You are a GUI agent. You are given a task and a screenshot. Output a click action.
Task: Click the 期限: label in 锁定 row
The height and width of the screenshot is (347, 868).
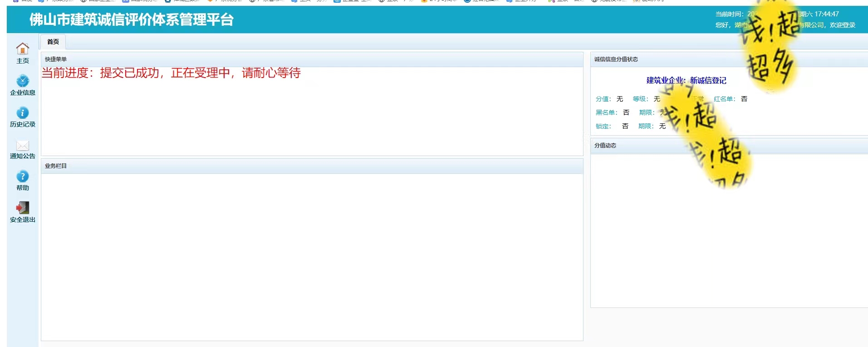click(646, 126)
